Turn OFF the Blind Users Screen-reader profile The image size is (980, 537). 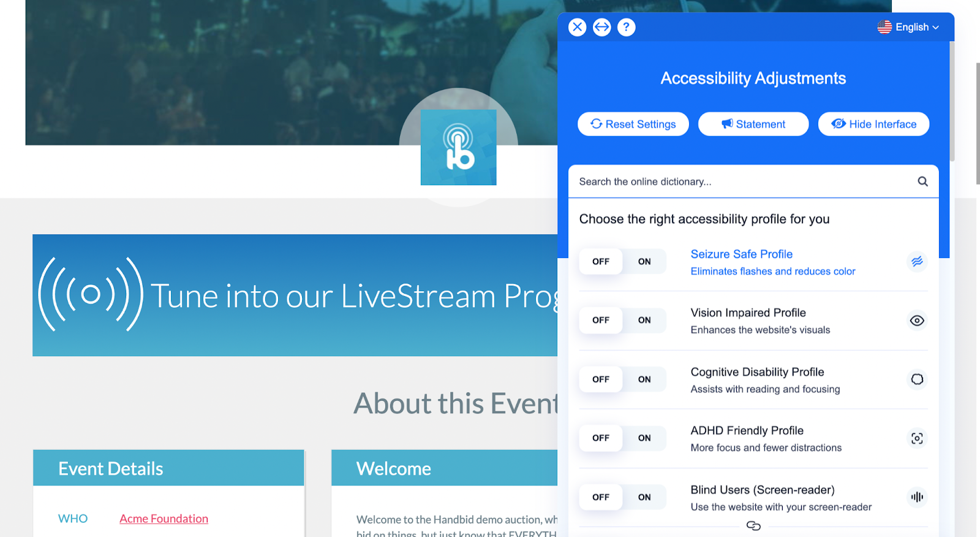click(601, 497)
